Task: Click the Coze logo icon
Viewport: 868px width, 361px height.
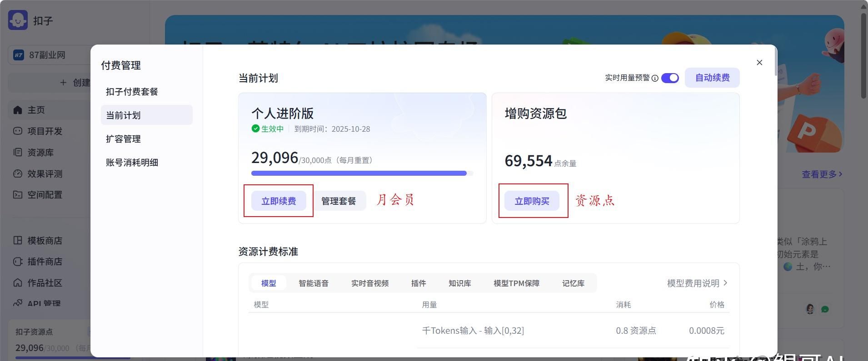Action: (x=18, y=20)
